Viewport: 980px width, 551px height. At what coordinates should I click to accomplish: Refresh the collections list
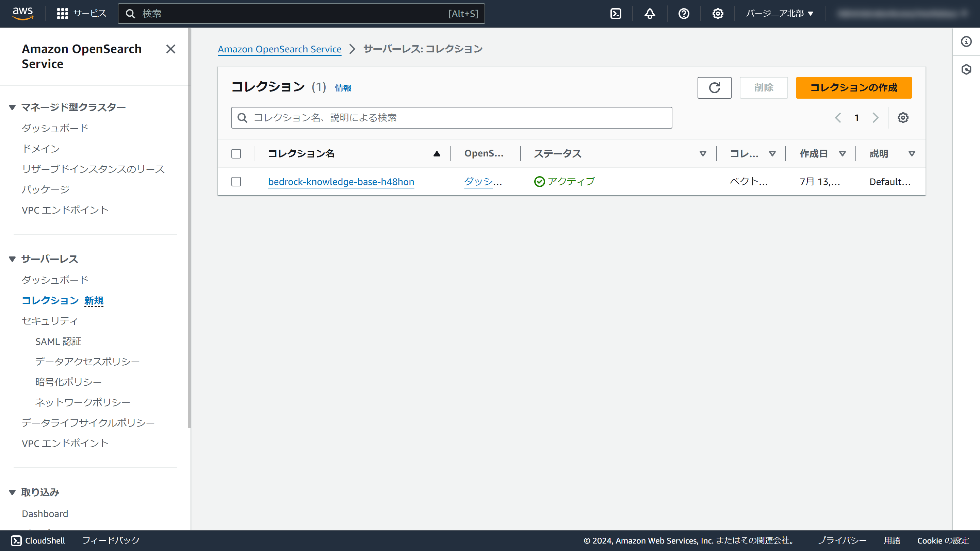[714, 87]
